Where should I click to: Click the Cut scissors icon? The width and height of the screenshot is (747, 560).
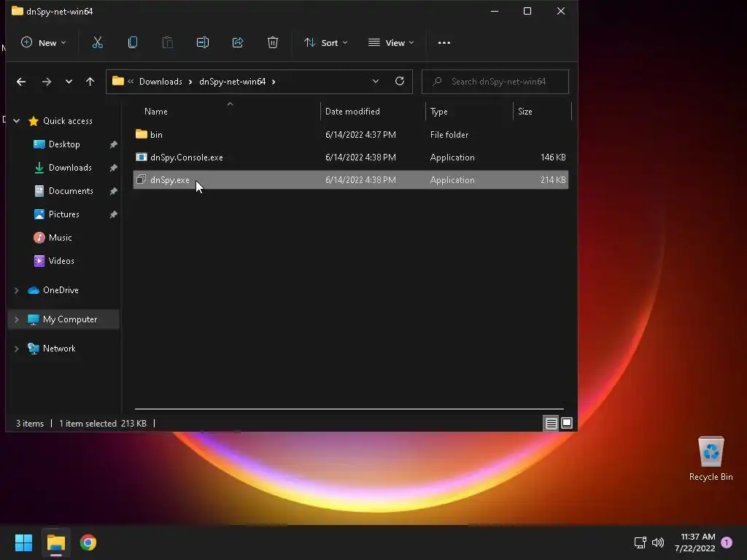pos(98,43)
